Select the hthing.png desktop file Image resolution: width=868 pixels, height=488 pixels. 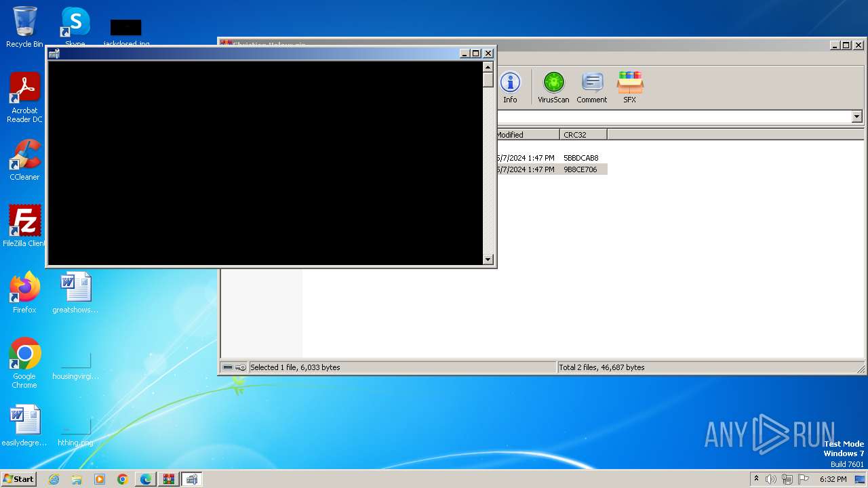pyautogui.click(x=75, y=432)
